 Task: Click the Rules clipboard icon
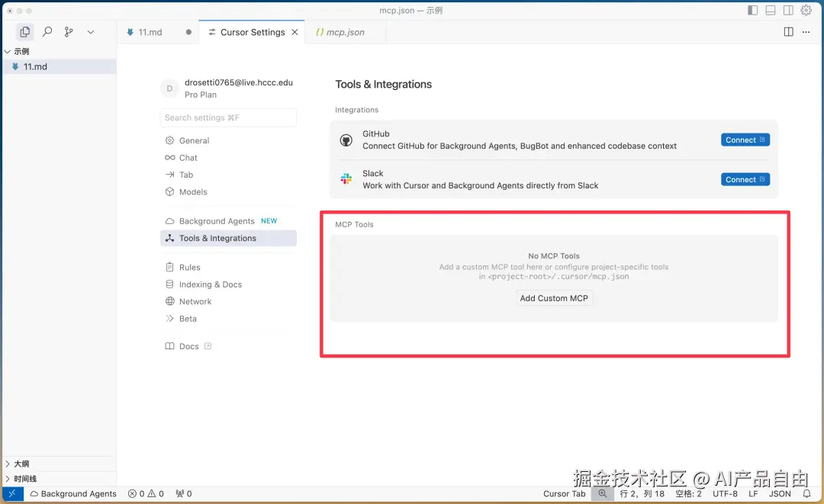click(169, 267)
